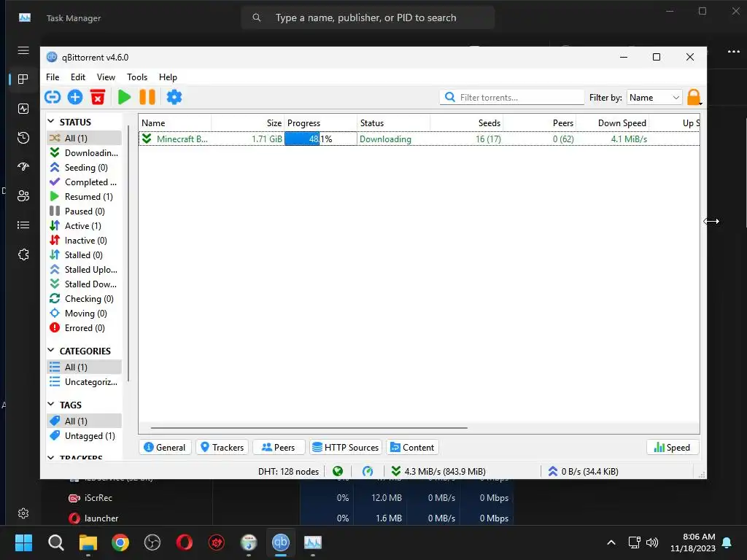The image size is (747, 560).
Task: Select the Downloading status filter
Action: point(85,153)
